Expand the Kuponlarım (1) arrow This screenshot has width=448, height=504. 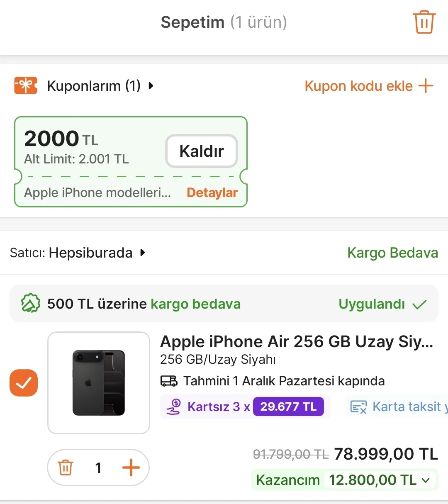151,86
